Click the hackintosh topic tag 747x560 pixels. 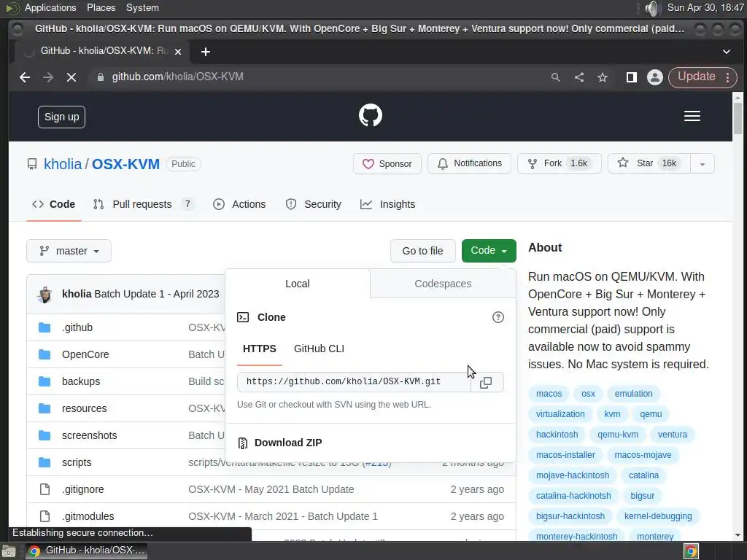coord(557,435)
